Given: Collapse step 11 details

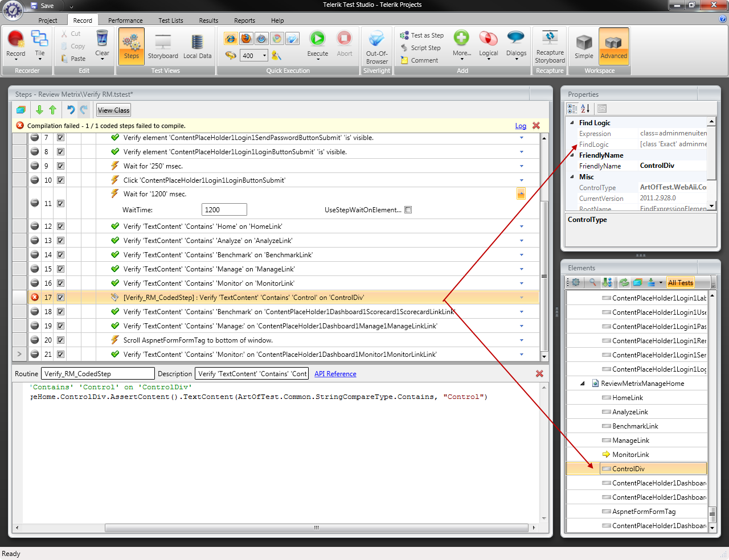Looking at the screenshot, I should point(521,195).
